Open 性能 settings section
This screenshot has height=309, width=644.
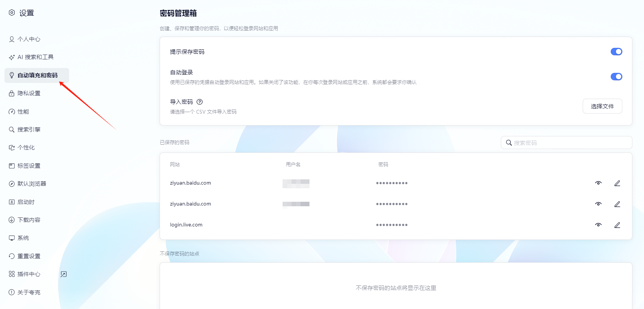tap(19, 111)
